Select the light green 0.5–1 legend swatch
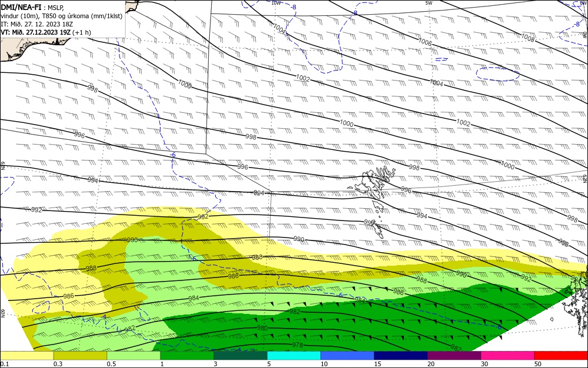The image size is (588, 368). click(x=133, y=356)
